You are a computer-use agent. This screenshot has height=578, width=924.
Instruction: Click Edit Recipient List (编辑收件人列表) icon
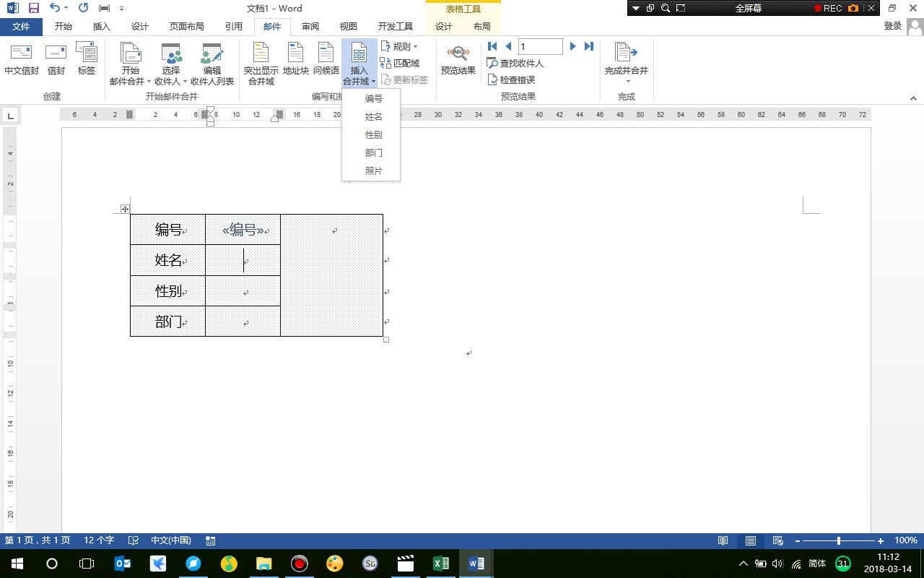tap(212, 64)
